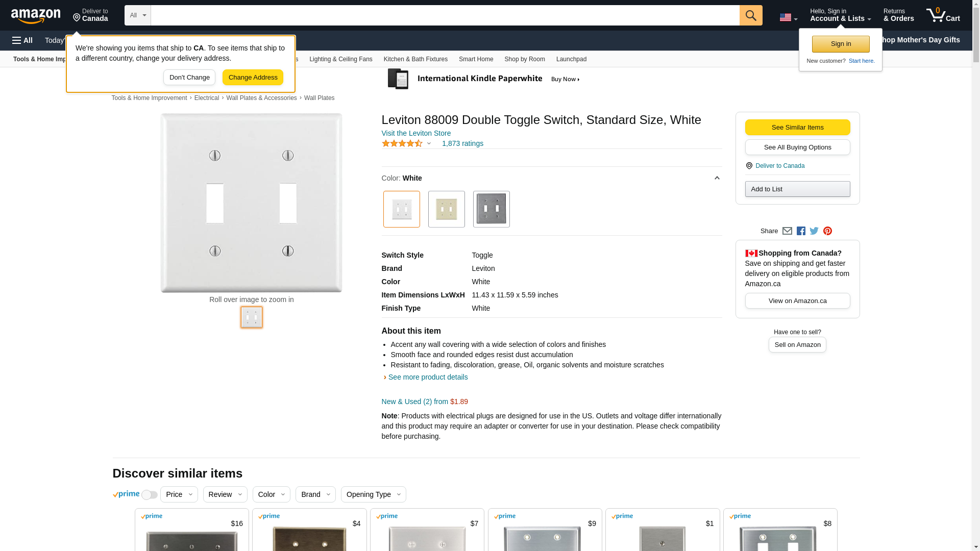Open the Opening Type filter dropdown
The width and height of the screenshot is (980, 551).
tap(373, 494)
